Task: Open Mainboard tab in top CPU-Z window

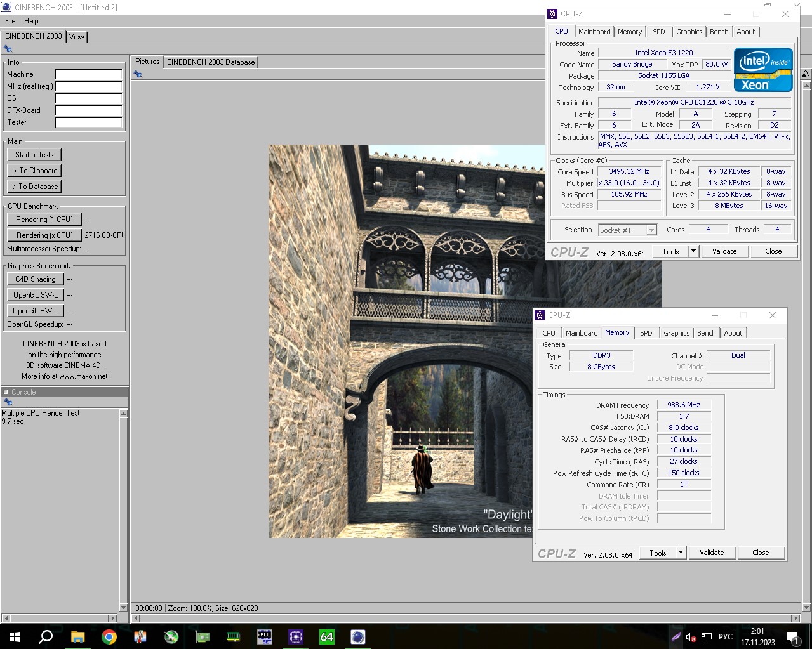Action: [x=594, y=32]
